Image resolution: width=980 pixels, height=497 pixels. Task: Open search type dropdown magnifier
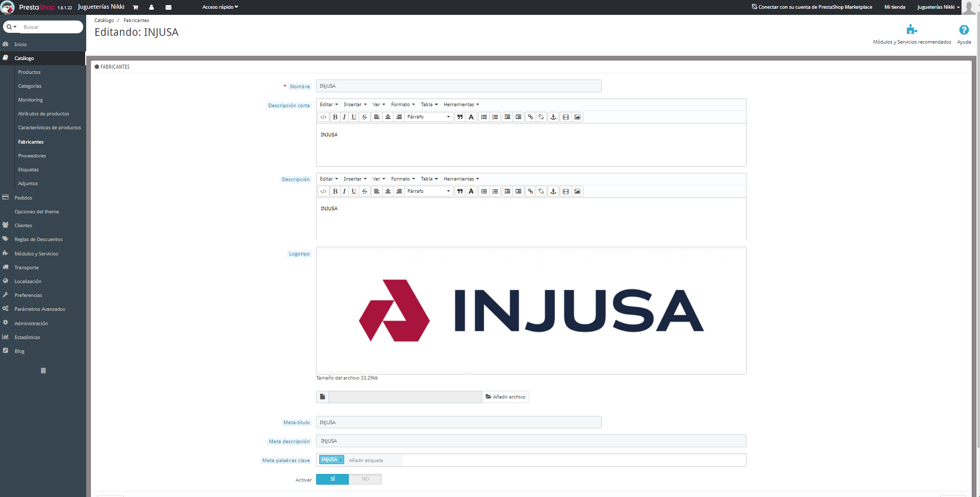[11, 27]
